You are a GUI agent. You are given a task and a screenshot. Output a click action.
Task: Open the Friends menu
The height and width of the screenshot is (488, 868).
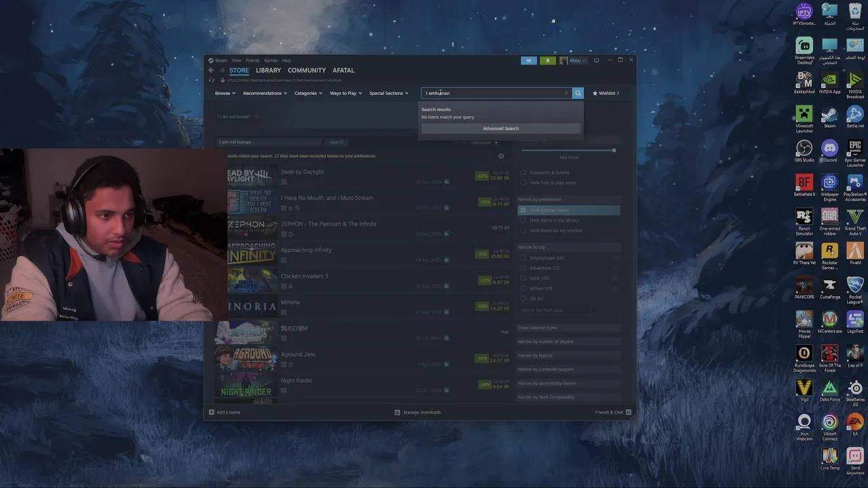tap(253, 60)
